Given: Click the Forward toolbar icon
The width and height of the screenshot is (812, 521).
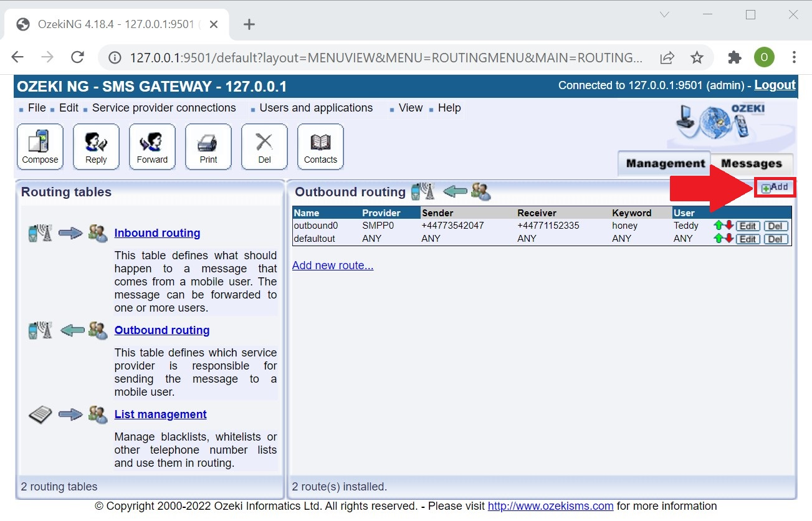Looking at the screenshot, I should 152,146.
